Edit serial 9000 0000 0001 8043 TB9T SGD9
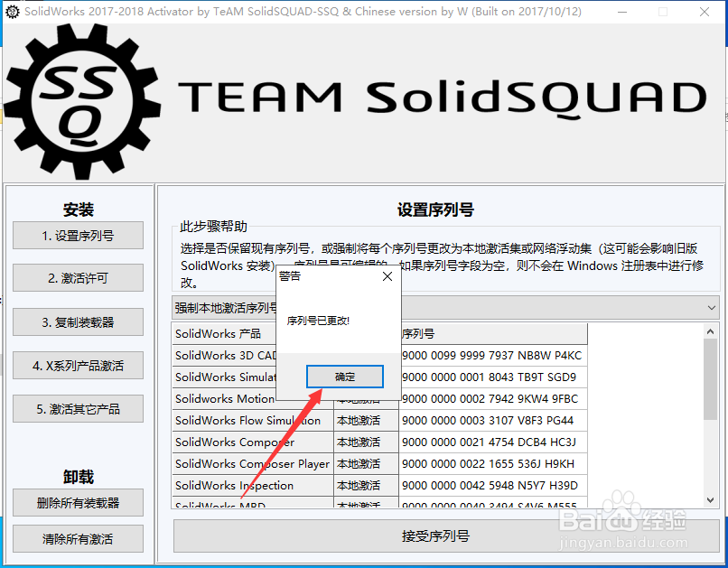This screenshot has width=728, height=568. click(x=492, y=377)
